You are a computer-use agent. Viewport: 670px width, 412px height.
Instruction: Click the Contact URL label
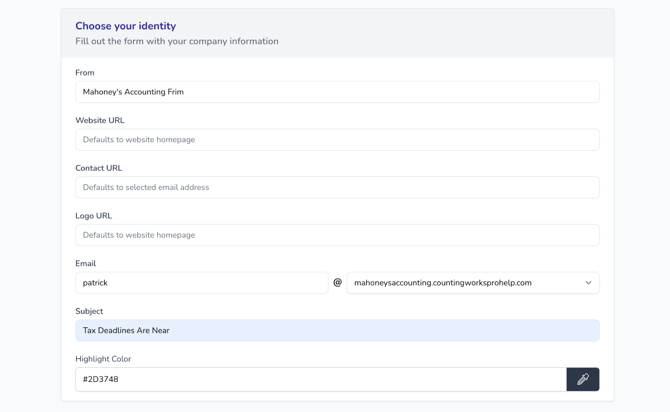[99, 168]
